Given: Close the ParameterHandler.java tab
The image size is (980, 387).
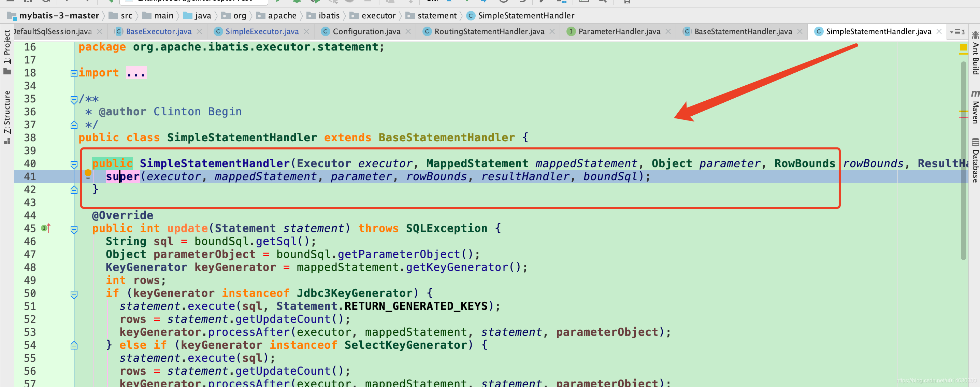Looking at the screenshot, I should (668, 32).
